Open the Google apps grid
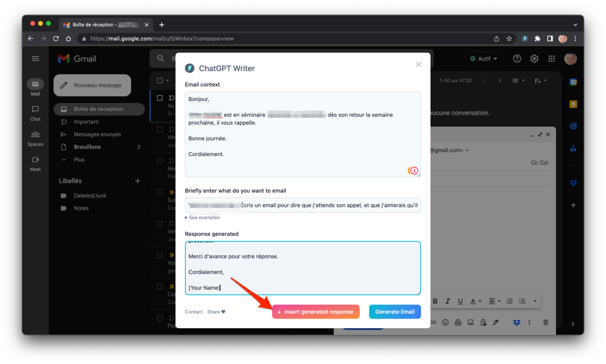 pyautogui.click(x=552, y=59)
